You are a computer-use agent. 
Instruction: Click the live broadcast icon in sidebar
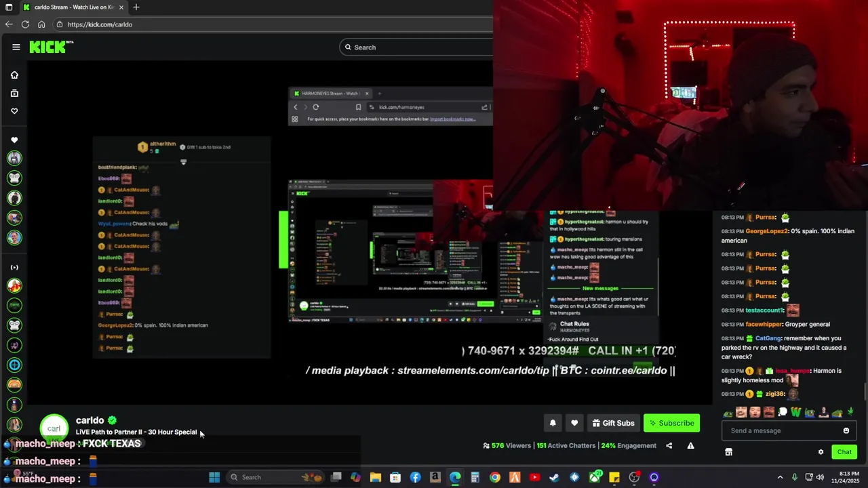click(x=14, y=267)
